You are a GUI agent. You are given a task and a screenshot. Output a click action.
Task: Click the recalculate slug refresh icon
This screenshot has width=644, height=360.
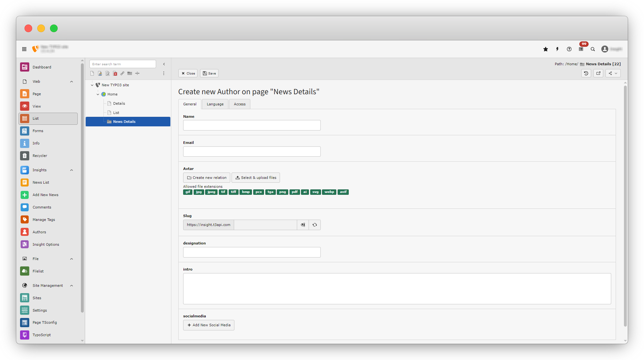point(315,225)
